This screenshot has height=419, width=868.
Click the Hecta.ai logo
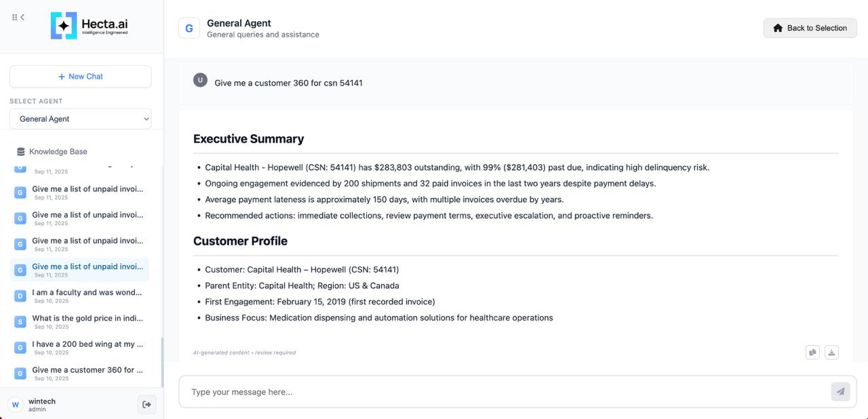point(89,26)
